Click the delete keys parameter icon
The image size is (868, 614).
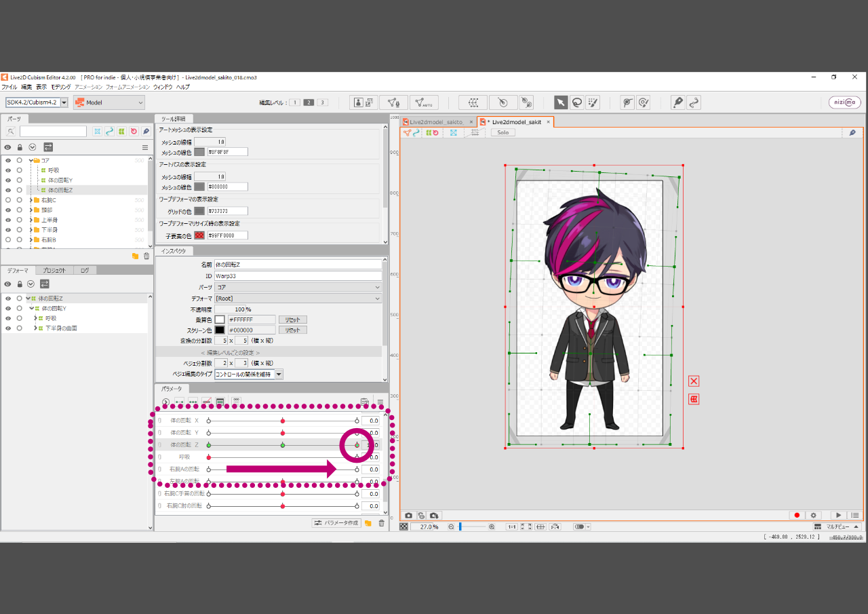pyautogui.click(x=207, y=402)
